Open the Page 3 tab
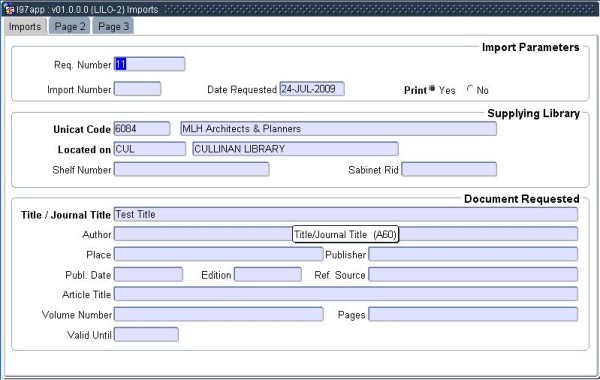 click(113, 26)
